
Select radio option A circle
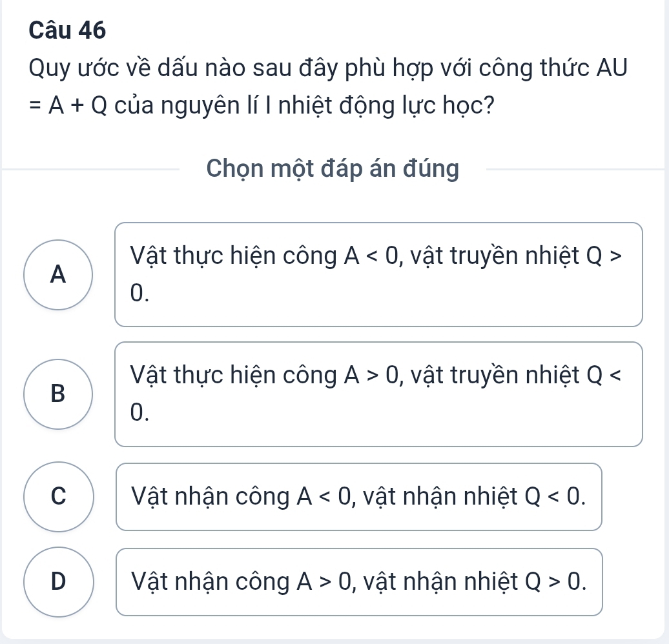click(58, 275)
